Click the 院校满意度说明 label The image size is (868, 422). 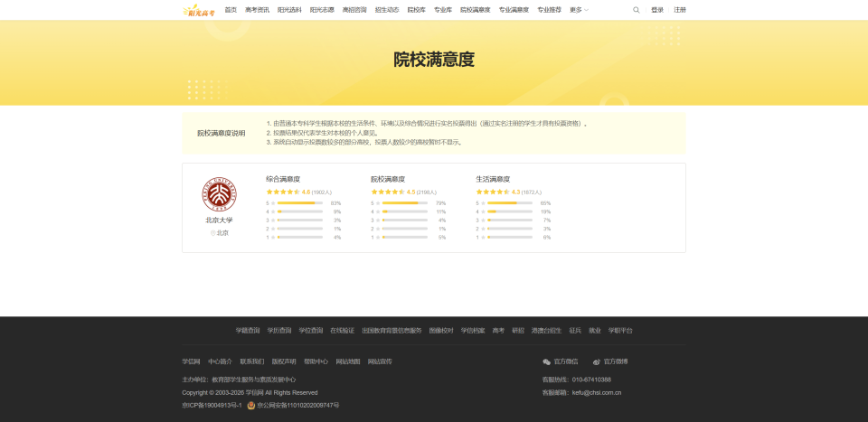[x=222, y=134]
